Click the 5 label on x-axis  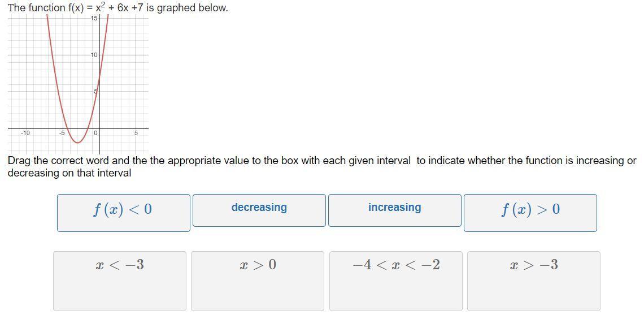point(136,133)
